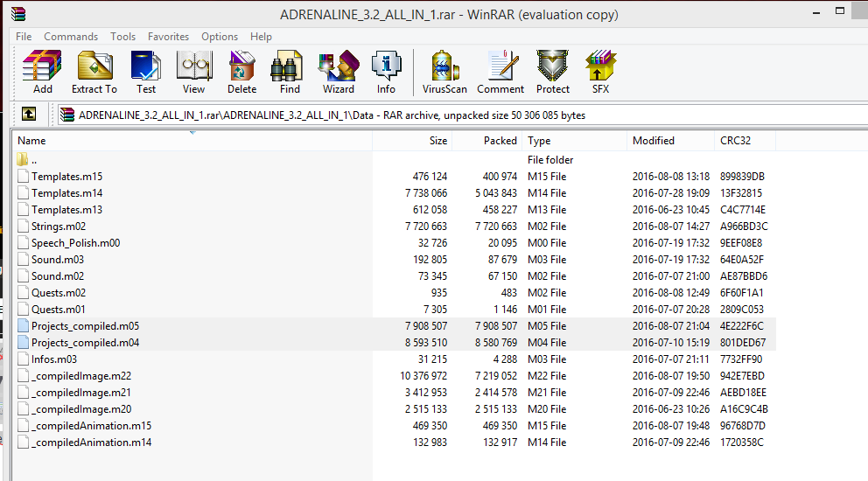Screen dimensions: 868x481
Task: Click modified date 2016-07-28 19:09
Action: click(x=671, y=192)
